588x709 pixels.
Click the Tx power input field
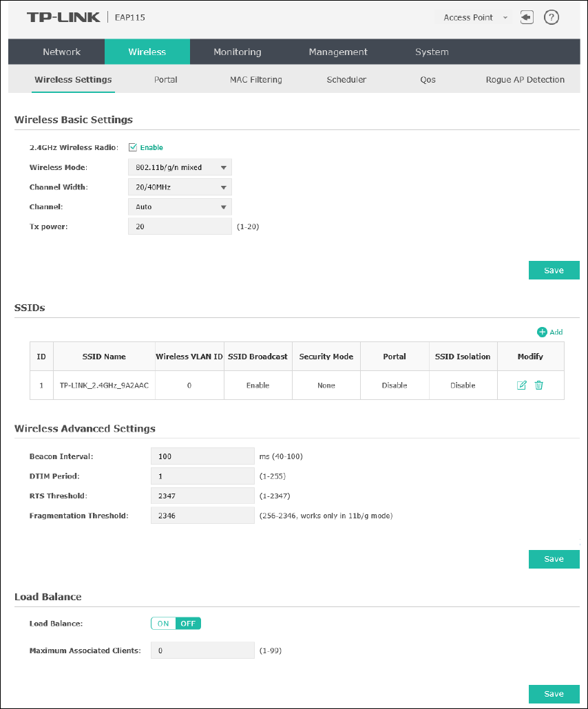tap(180, 226)
